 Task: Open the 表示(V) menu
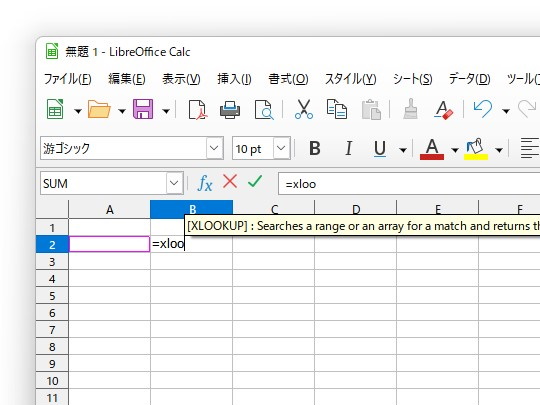(x=181, y=79)
